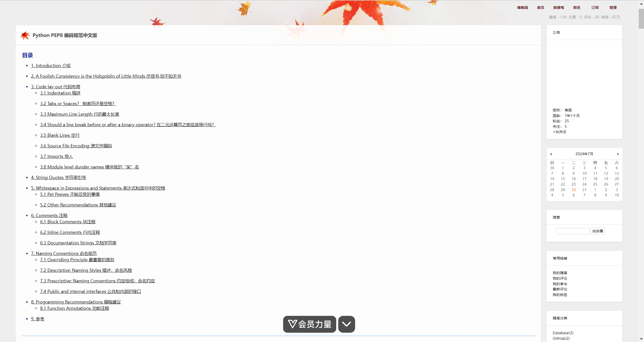Jump to 8. Programming Recommendations 编程建议

pyautogui.click(x=76, y=302)
